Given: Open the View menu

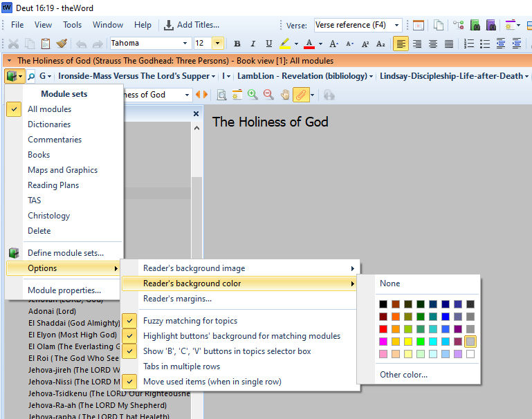Looking at the screenshot, I should [43, 25].
